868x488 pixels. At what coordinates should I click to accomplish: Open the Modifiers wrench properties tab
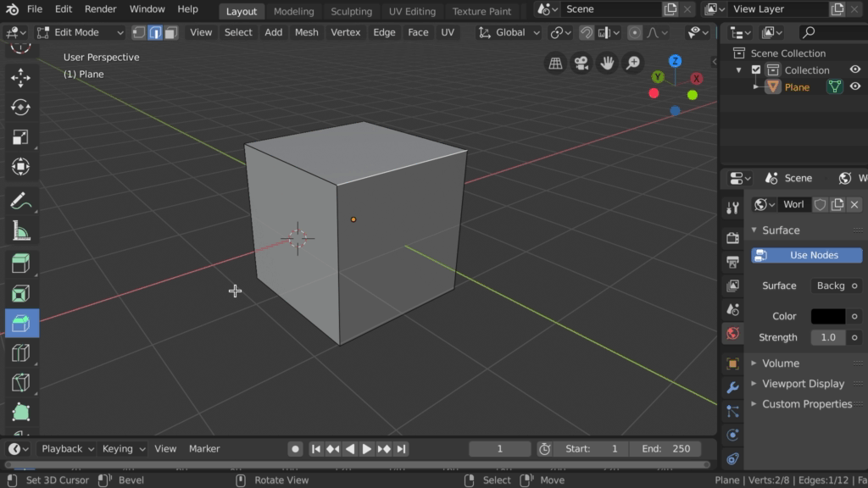pyautogui.click(x=732, y=387)
